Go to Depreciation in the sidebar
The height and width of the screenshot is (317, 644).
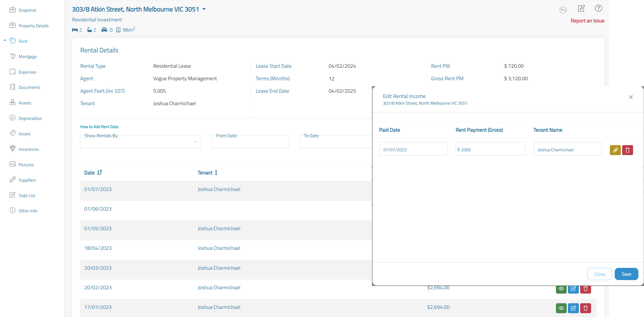pos(30,118)
